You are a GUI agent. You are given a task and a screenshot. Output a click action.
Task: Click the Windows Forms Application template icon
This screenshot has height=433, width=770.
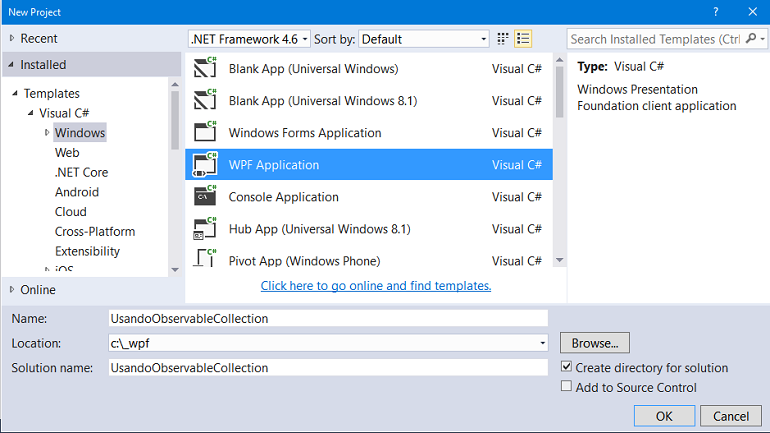pos(205,132)
